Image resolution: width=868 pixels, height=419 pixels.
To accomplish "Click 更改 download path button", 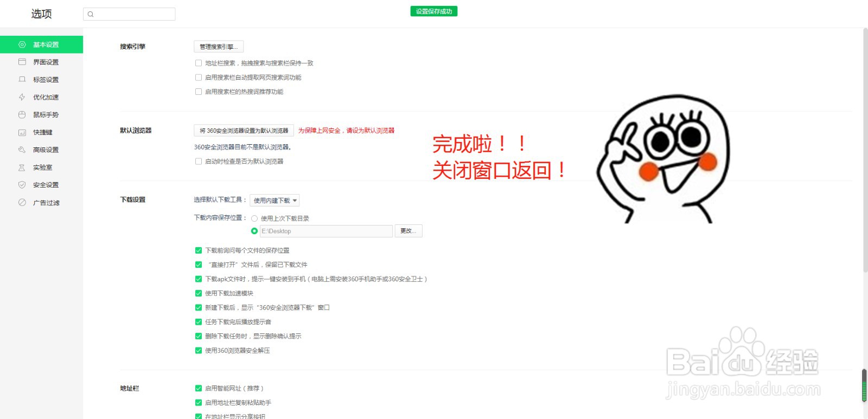I will 409,231.
